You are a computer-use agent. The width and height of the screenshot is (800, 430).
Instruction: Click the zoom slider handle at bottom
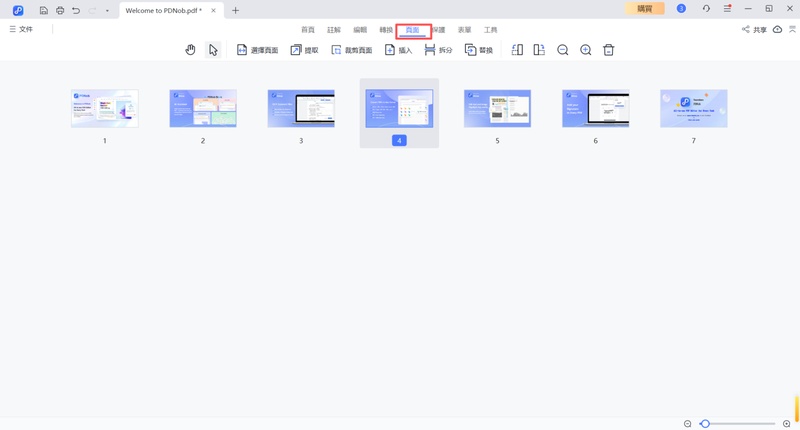[x=705, y=424]
